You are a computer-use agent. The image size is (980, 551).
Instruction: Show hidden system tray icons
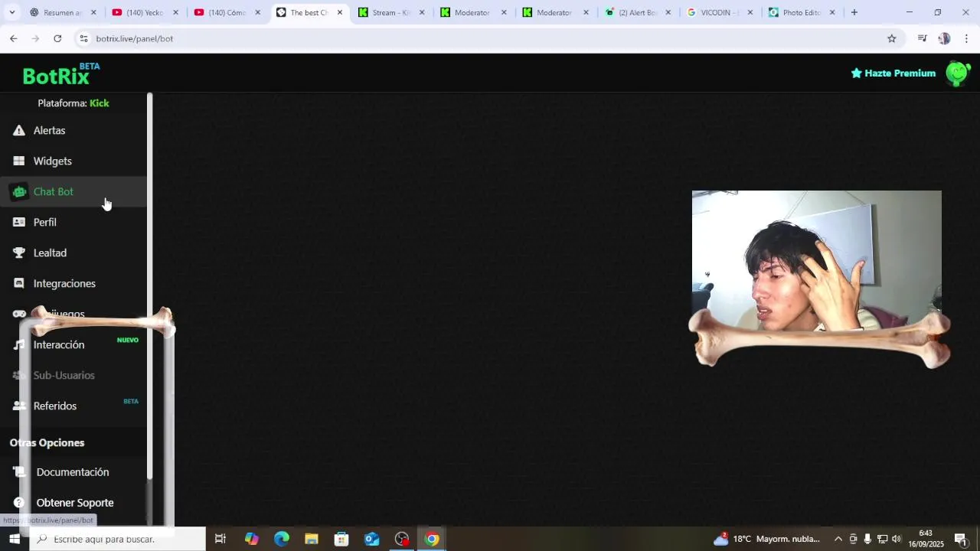point(838,539)
